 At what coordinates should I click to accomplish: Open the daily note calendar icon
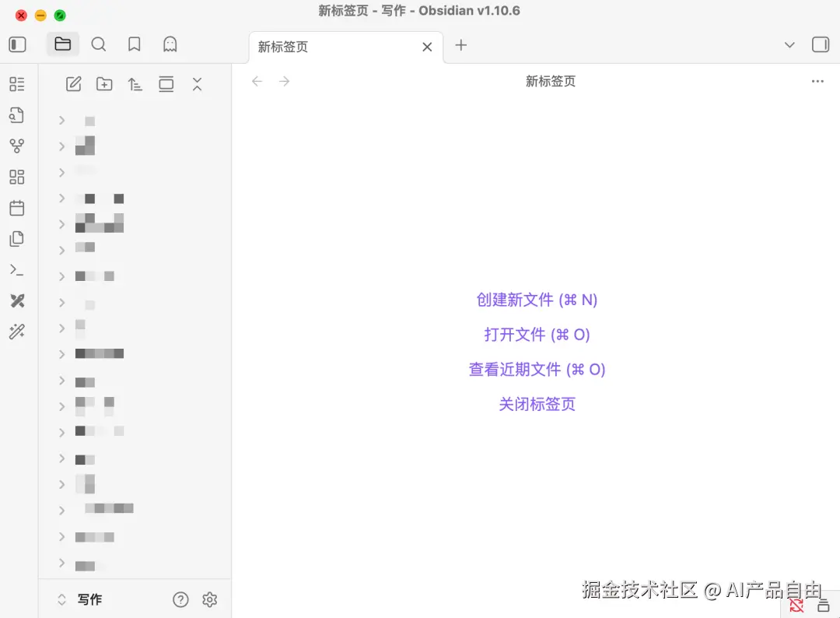[18, 208]
